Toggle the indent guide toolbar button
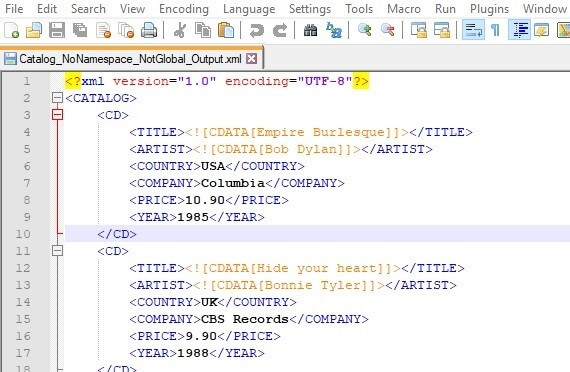This screenshot has width=570, height=372. [519, 30]
